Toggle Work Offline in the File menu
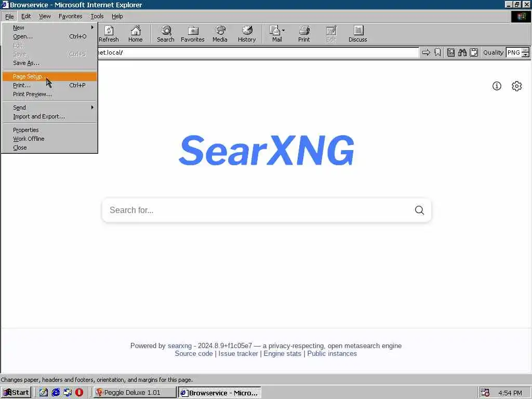The width and height of the screenshot is (532, 399). 50,139
